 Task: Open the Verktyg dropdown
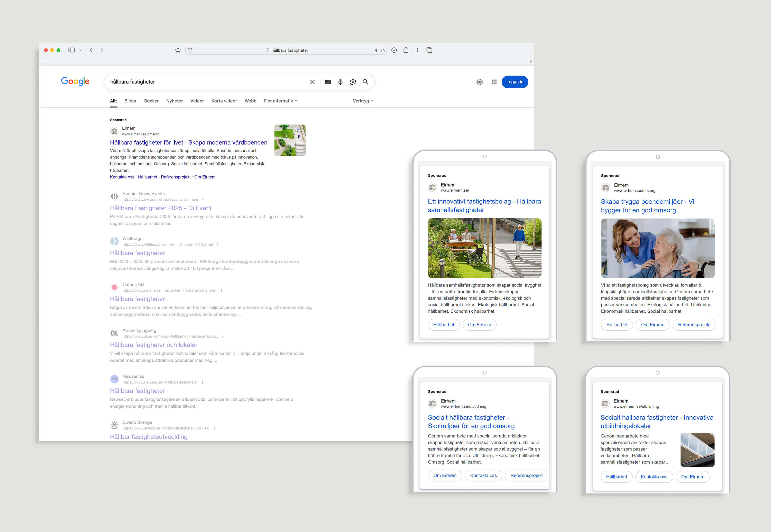(363, 101)
